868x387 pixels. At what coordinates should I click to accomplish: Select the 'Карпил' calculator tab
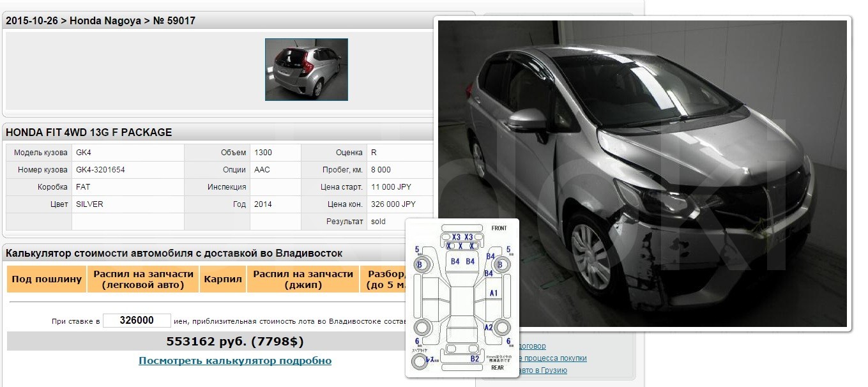point(223,279)
